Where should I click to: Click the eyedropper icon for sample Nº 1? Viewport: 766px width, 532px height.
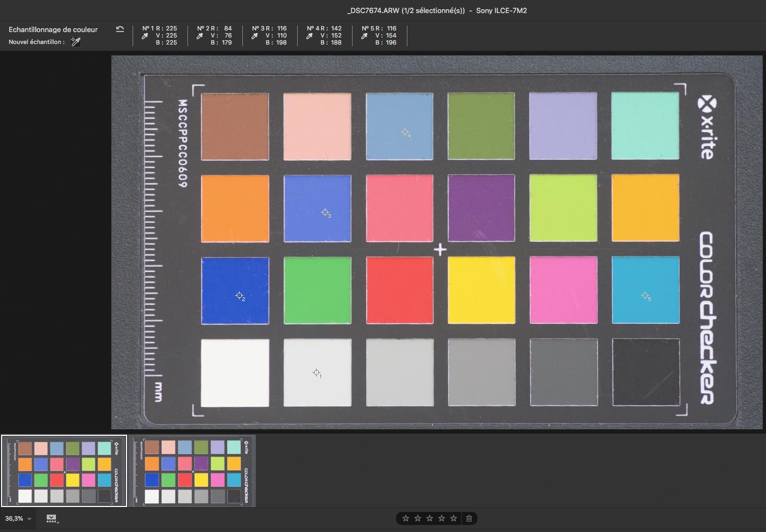tap(145, 36)
